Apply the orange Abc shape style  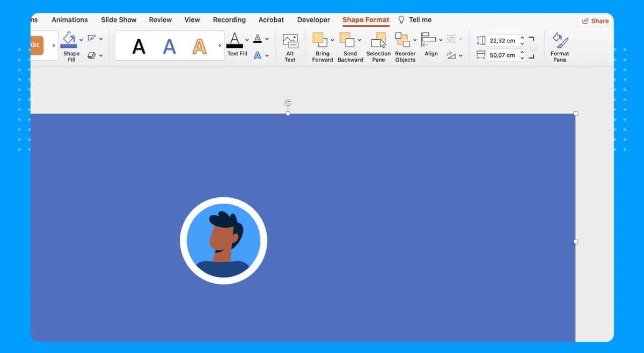(x=36, y=45)
